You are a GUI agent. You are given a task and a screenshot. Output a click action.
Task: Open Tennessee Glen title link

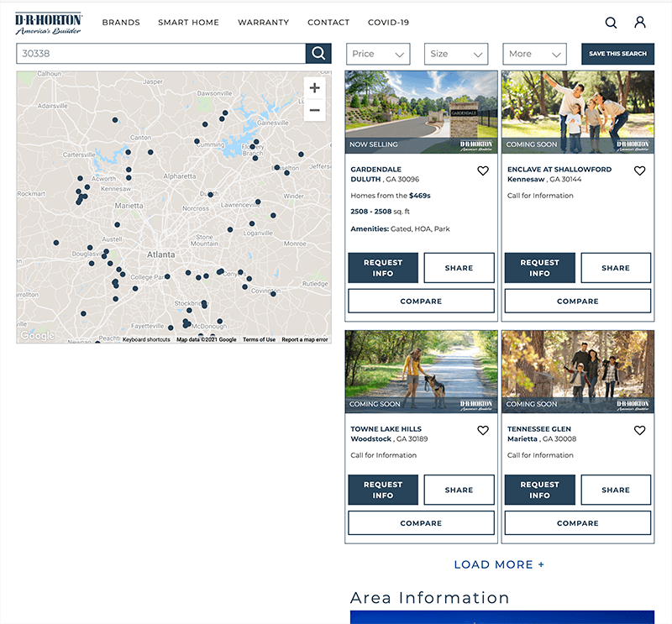(x=539, y=429)
